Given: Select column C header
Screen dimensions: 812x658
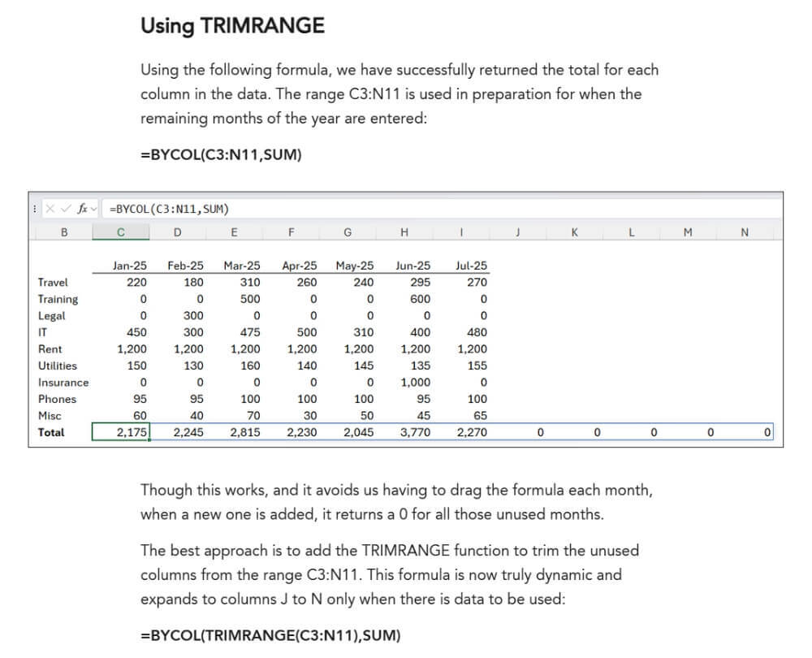Looking at the screenshot, I should (x=120, y=232).
